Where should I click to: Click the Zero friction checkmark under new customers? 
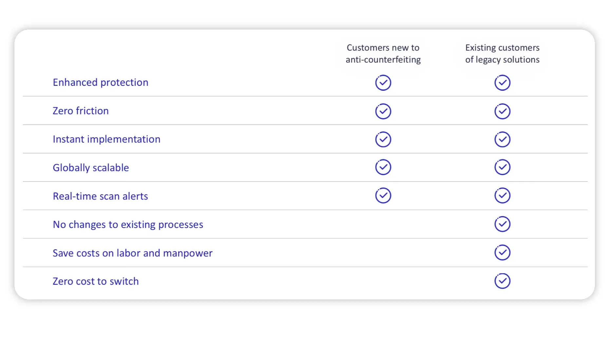383,111
